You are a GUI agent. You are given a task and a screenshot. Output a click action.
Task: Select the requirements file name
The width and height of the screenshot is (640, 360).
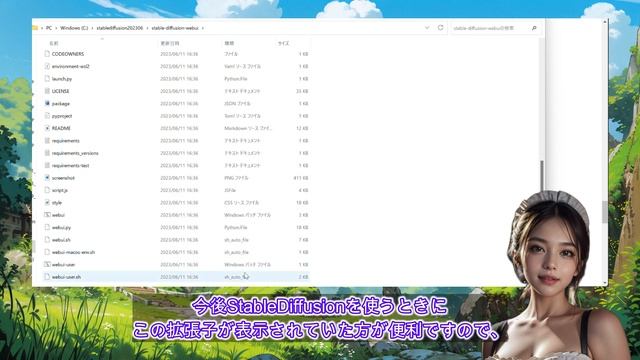point(66,141)
